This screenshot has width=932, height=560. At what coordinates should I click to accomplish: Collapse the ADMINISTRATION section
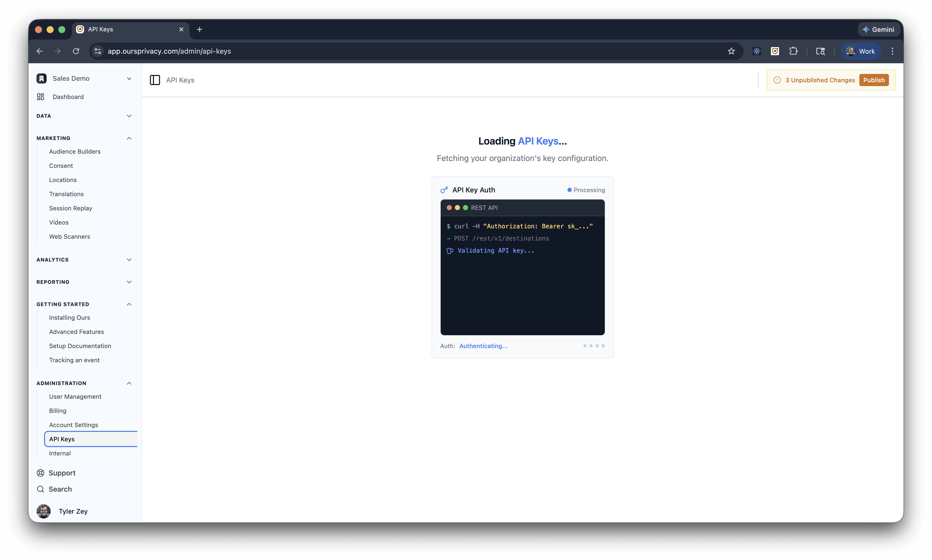point(129,383)
